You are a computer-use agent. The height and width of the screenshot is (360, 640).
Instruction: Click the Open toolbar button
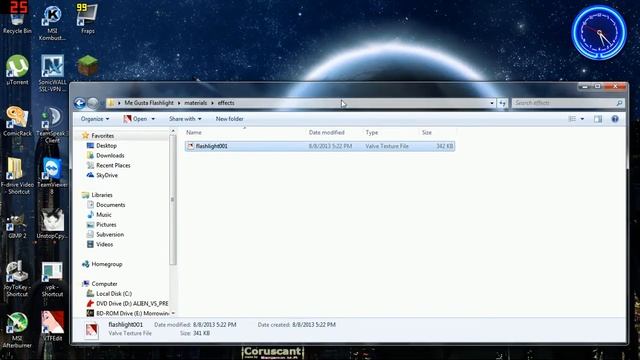[x=136, y=119]
